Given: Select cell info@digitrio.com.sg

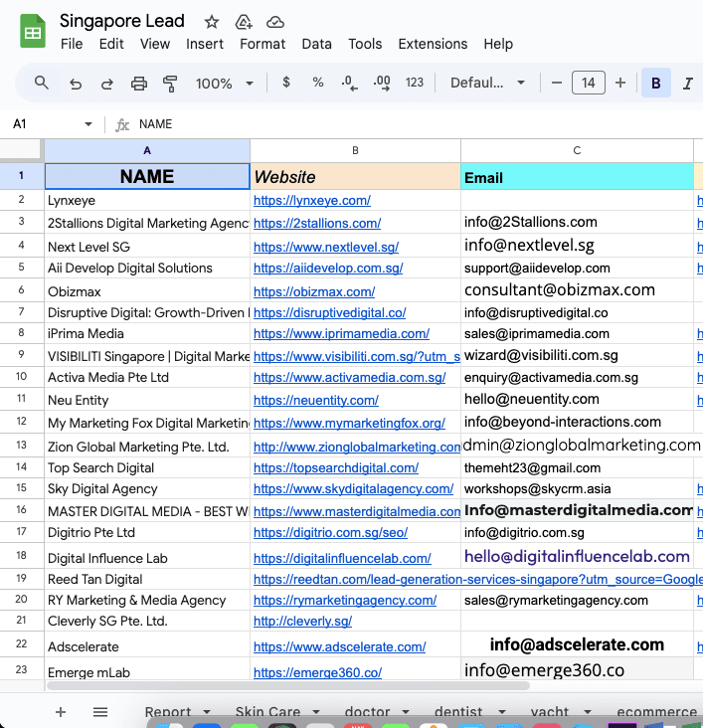Looking at the screenshot, I should coord(577,532).
